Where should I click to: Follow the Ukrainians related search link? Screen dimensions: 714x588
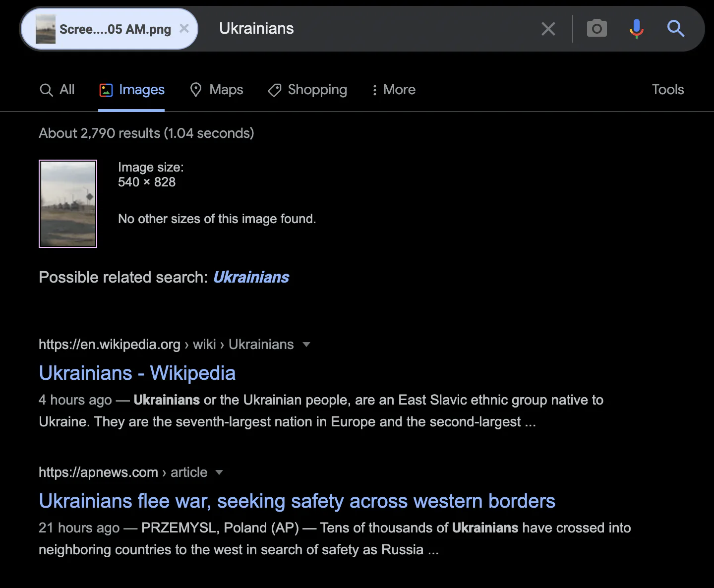[x=251, y=277]
